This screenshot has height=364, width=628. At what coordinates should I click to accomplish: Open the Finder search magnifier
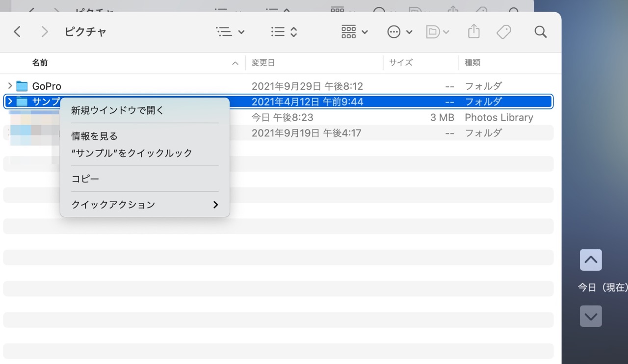pyautogui.click(x=540, y=32)
